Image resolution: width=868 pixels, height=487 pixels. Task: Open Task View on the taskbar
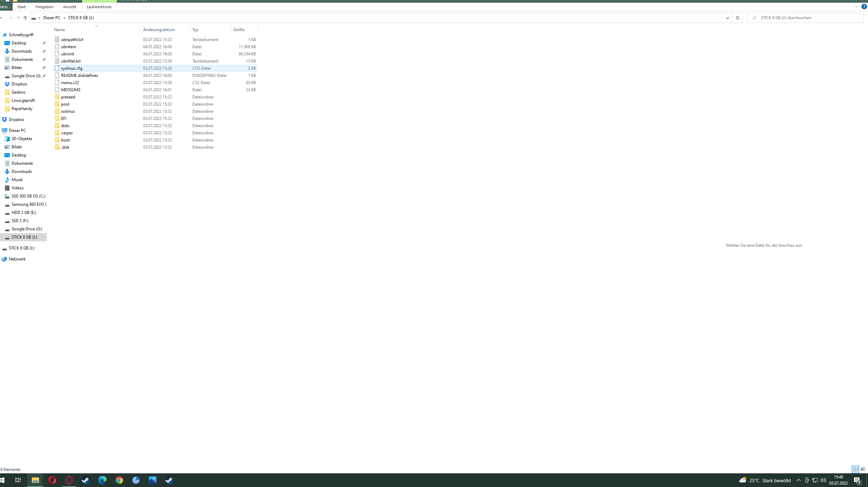coord(18,480)
